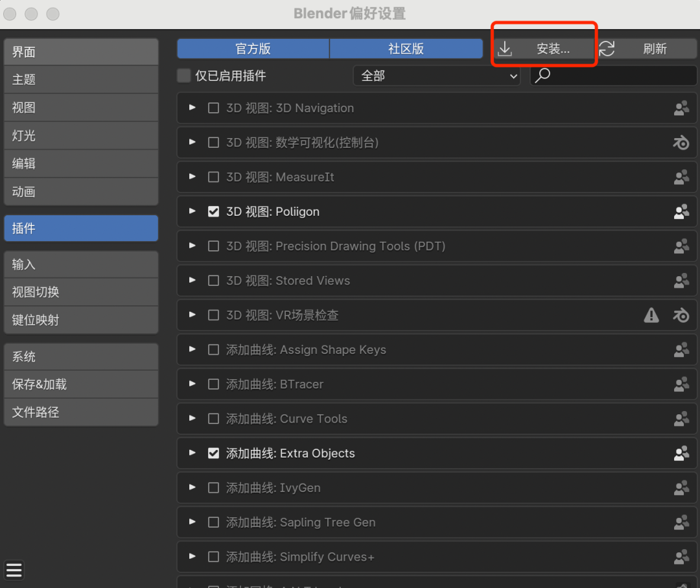Select the 社区版 filter button
This screenshot has height=588, width=700.
point(406,49)
